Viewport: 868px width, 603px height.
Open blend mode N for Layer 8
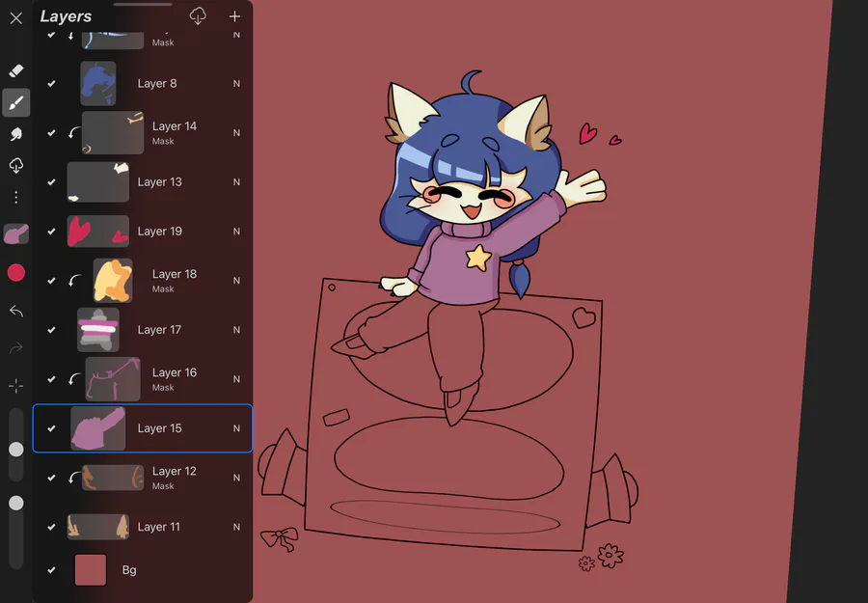point(236,84)
